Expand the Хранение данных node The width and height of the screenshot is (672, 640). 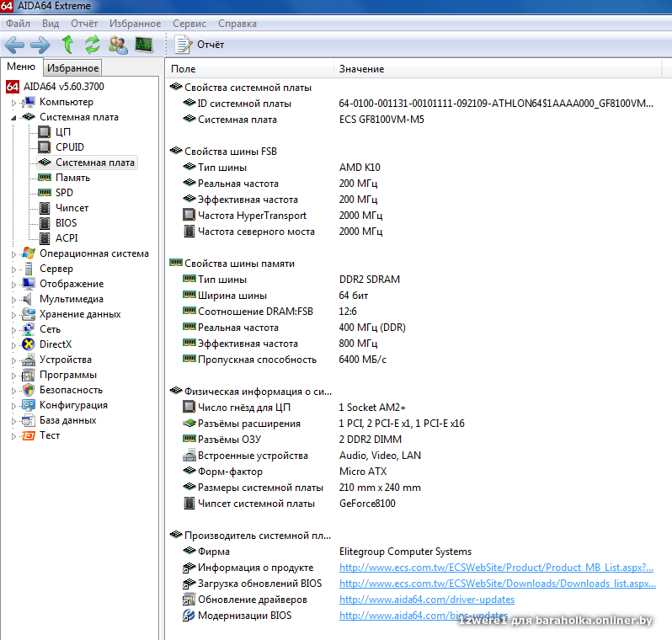(13, 315)
